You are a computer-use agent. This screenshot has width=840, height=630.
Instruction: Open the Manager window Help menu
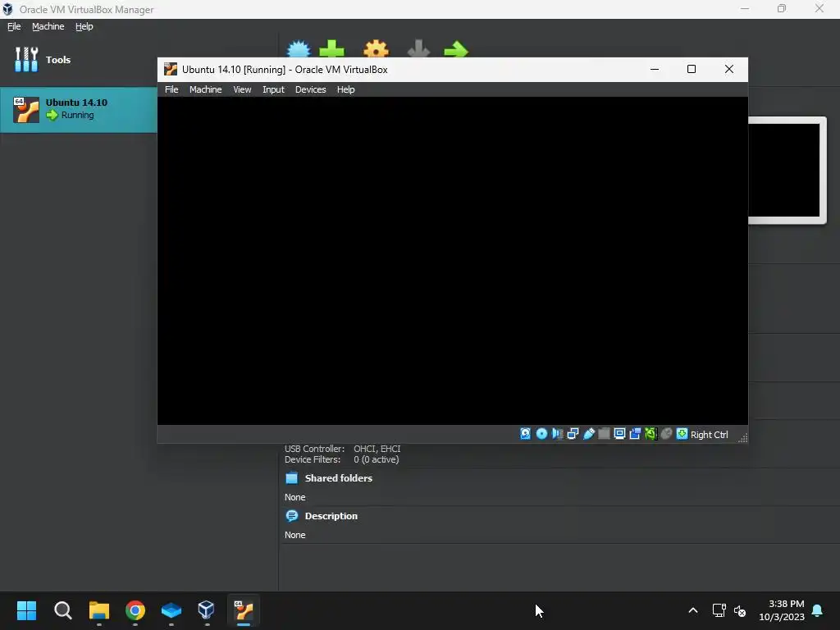pyautogui.click(x=84, y=26)
